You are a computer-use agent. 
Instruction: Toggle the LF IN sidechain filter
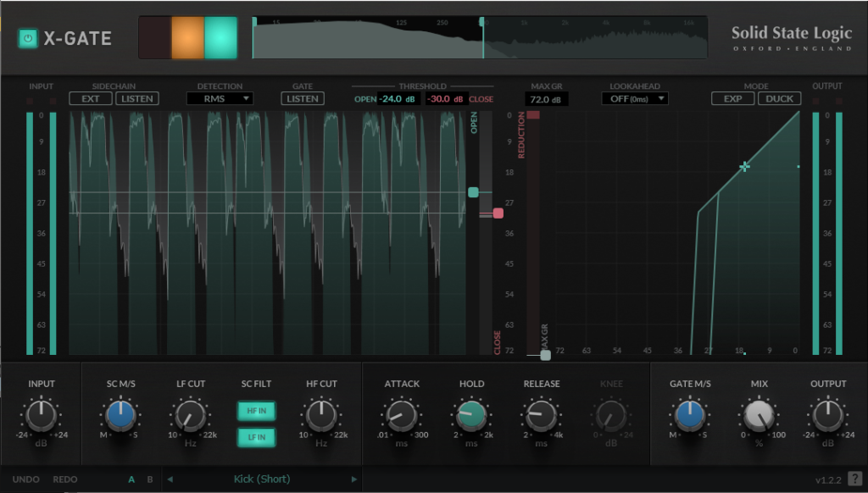click(x=256, y=437)
